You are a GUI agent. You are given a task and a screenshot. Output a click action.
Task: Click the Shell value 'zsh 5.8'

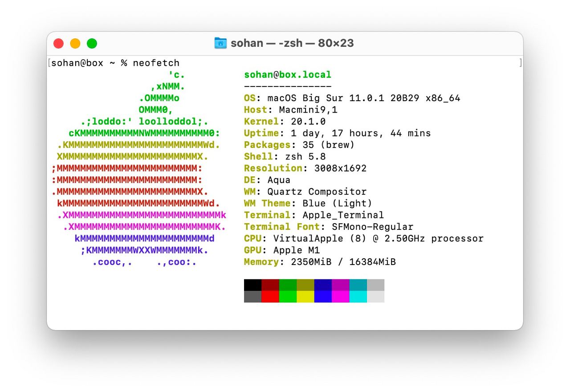pyautogui.click(x=305, y=156)
